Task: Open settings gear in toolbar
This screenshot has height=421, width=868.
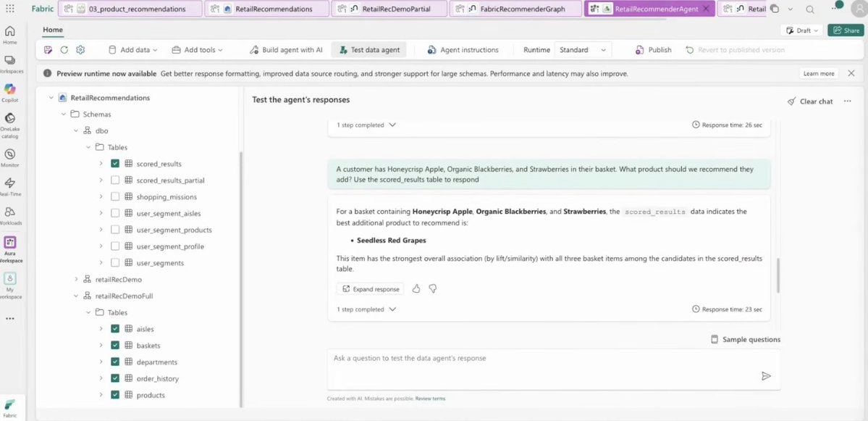Action: [80, 50]
